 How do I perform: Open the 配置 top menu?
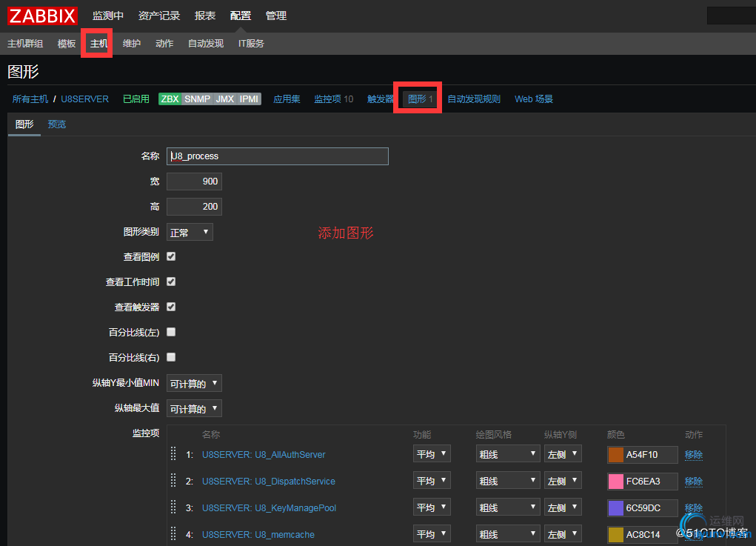(241, 16)
